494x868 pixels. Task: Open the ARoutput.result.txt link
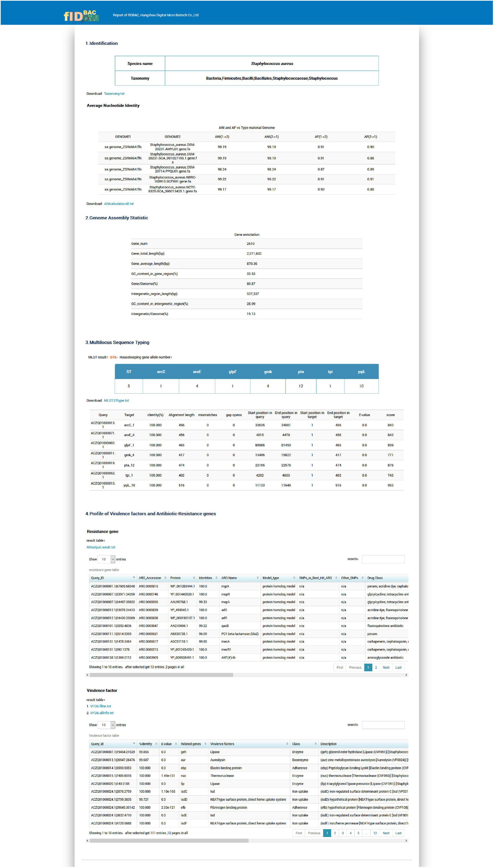(101, 547)
